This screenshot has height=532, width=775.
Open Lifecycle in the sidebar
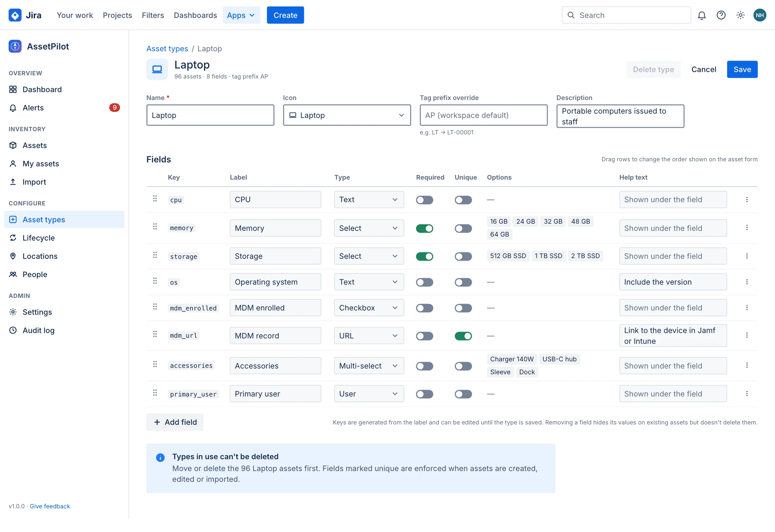(64, 238)
